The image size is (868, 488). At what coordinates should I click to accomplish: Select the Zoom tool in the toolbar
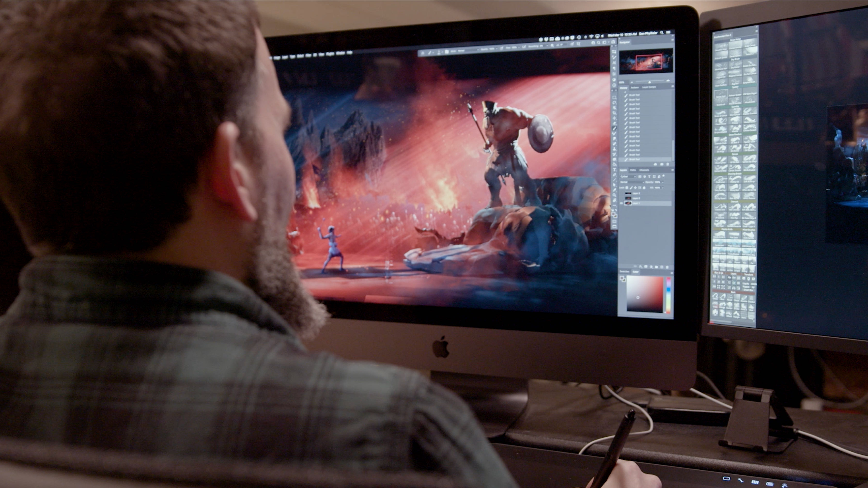coord(615,195)
